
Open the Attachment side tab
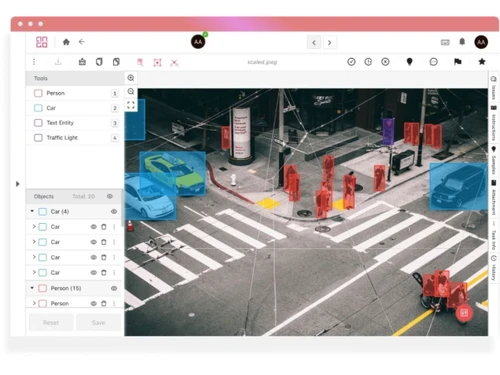[x=494, y=198]
